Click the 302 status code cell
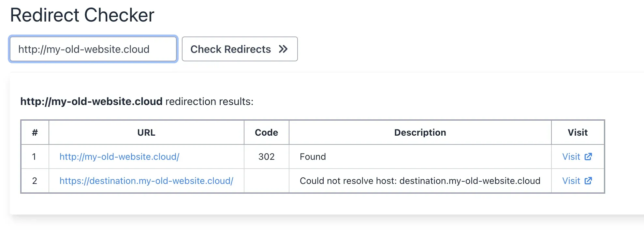This screenshot has height=240, width=644. click(266, 157)
